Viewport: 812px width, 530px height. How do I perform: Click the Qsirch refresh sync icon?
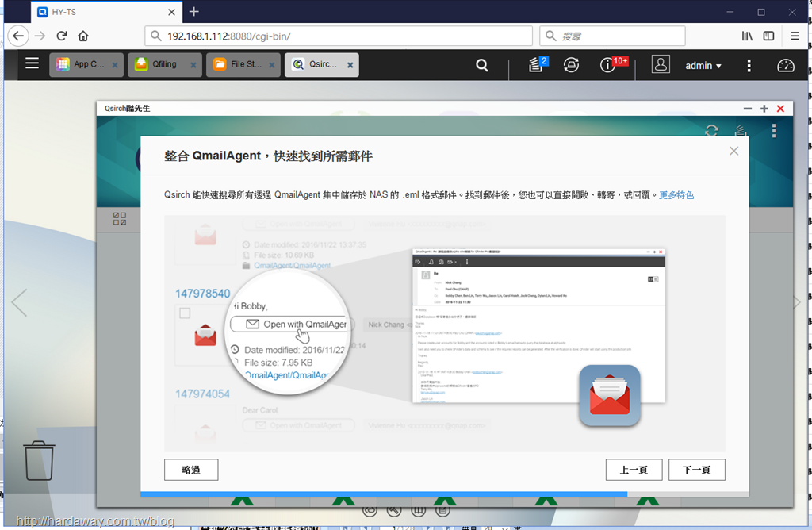click(711, 130)
